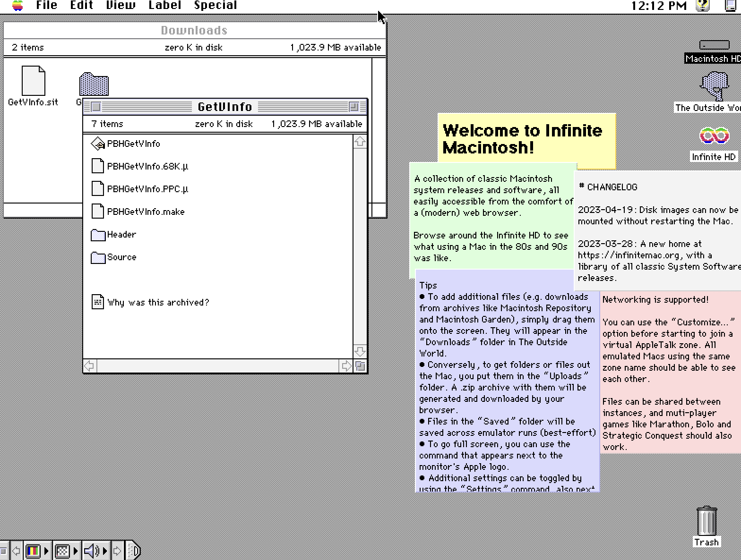Image resolution: width=741 pixels, height=560 pixels.
Task: Click the GetVInfo window size box
Action: click(x=360, y=366)
